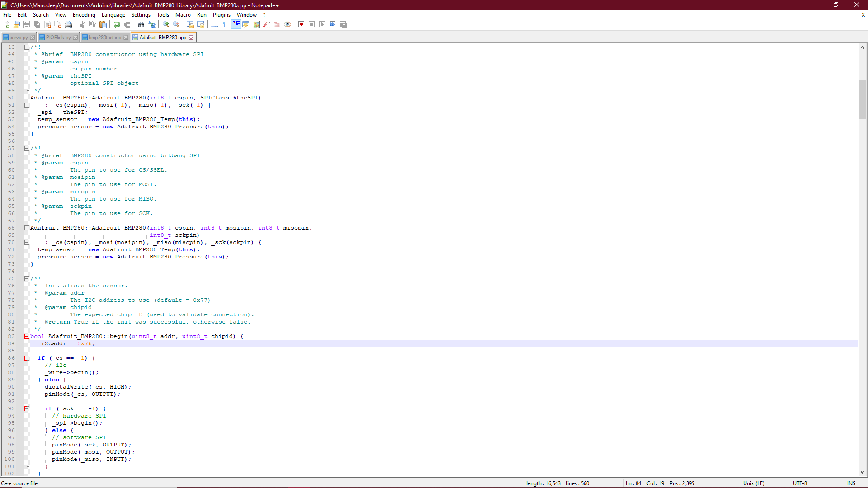Viewport: 868px width, 488px height.
Task: Click the Open file folder icon
Action: 16,24
